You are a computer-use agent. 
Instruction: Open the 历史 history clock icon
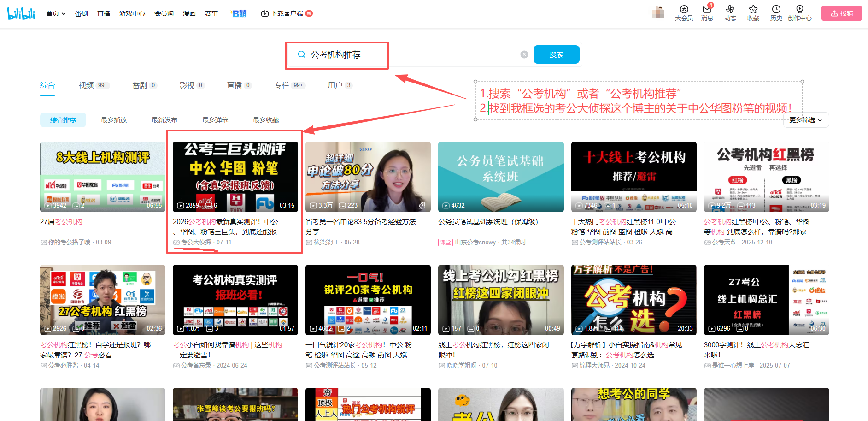click(x=776, y=13)
